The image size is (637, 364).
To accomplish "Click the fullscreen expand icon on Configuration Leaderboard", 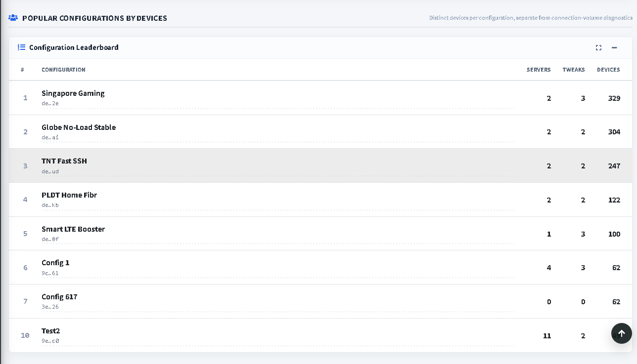I will click(598, 47).
